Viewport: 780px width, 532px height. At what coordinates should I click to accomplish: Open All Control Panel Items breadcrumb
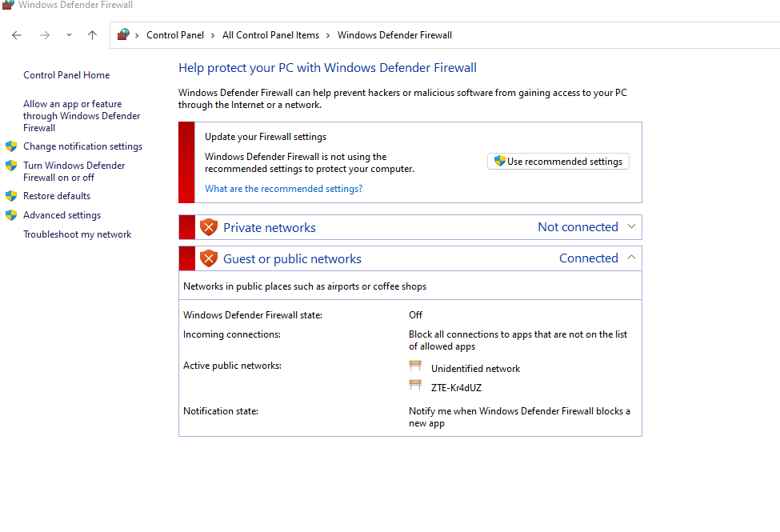pos(270,35)
